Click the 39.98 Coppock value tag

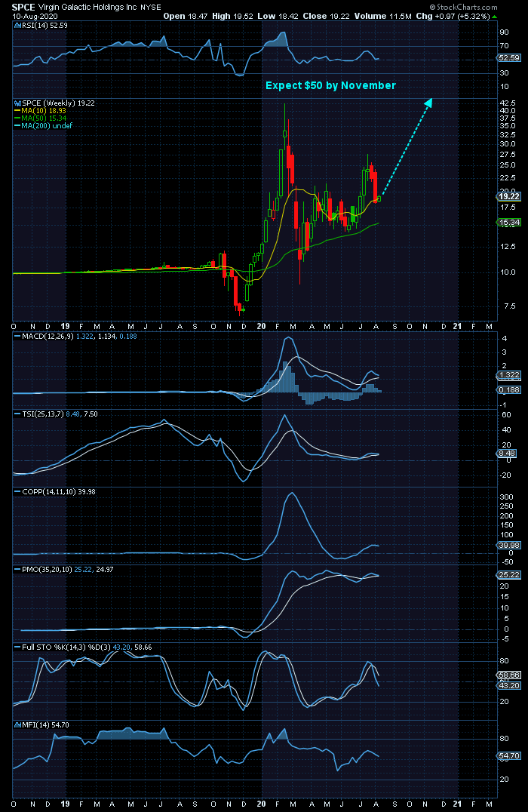509,546
